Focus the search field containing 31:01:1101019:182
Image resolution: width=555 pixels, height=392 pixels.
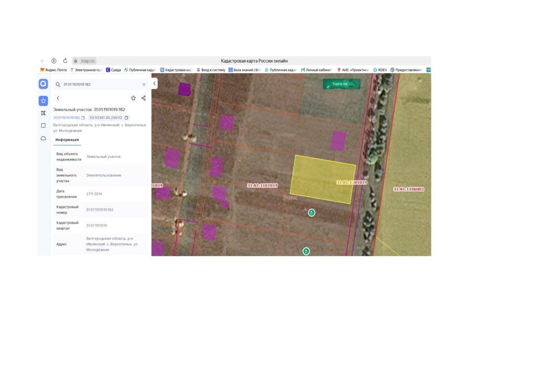coord(101,84)
